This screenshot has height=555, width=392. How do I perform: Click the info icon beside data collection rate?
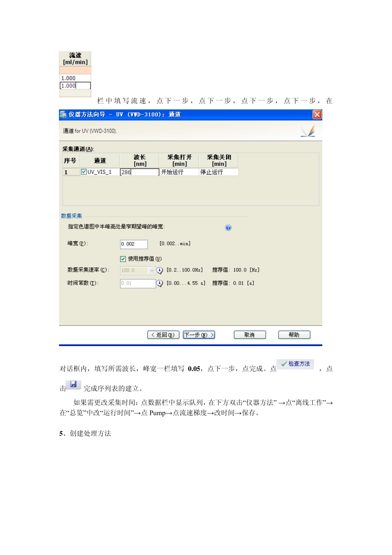160,270
